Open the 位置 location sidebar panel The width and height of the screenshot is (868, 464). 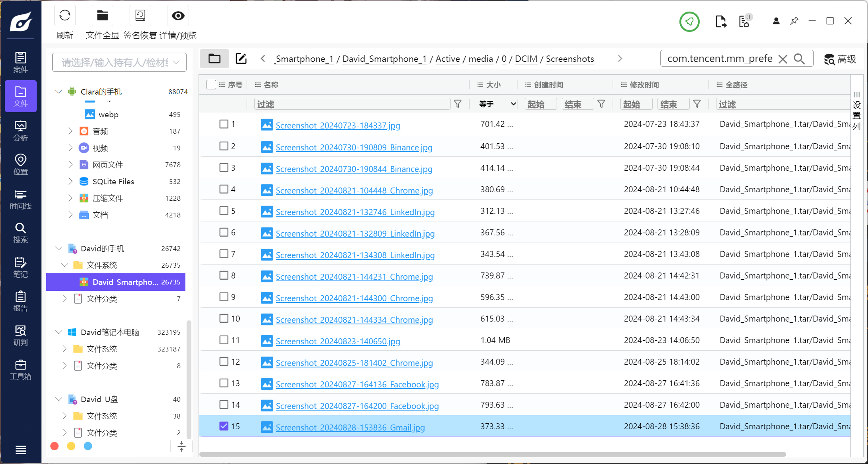[x=20, y=165]
